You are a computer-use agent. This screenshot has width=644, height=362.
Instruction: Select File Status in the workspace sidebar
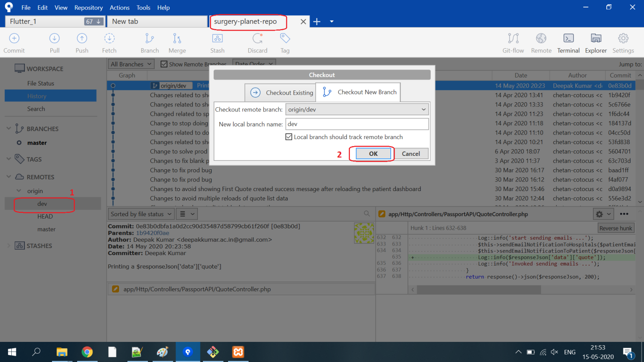coord(41,83)
